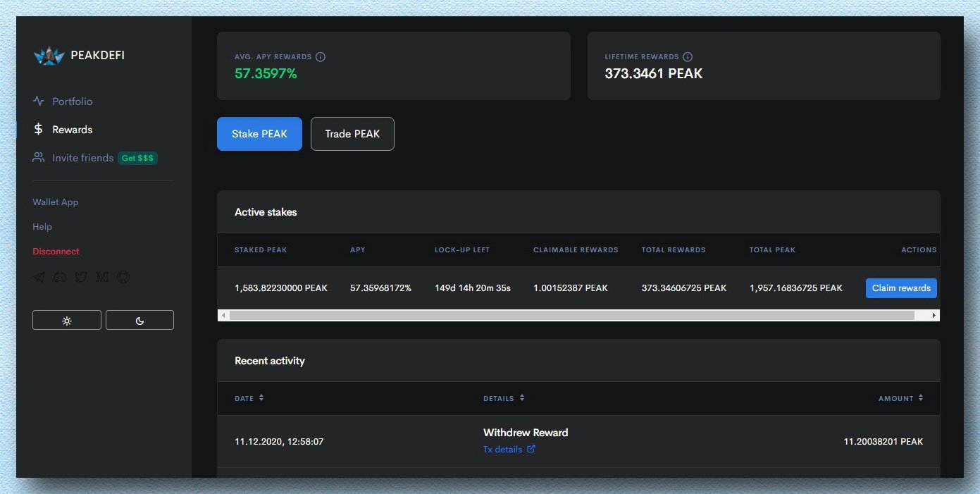Image resolution: width=980 pixels, height=494 pixels.
Task: Select lifetime rewards 373.3461 PEAK
Action: [654, 73]
